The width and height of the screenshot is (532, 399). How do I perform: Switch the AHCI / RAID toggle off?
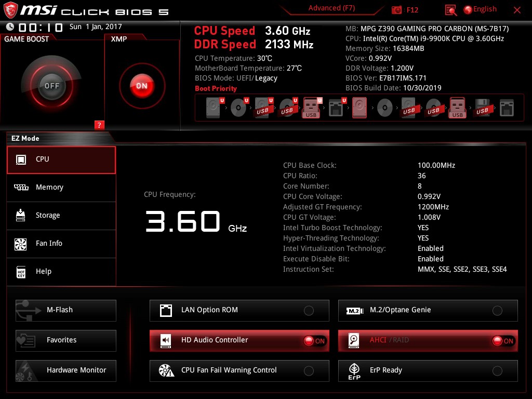(x=503, y=341)
